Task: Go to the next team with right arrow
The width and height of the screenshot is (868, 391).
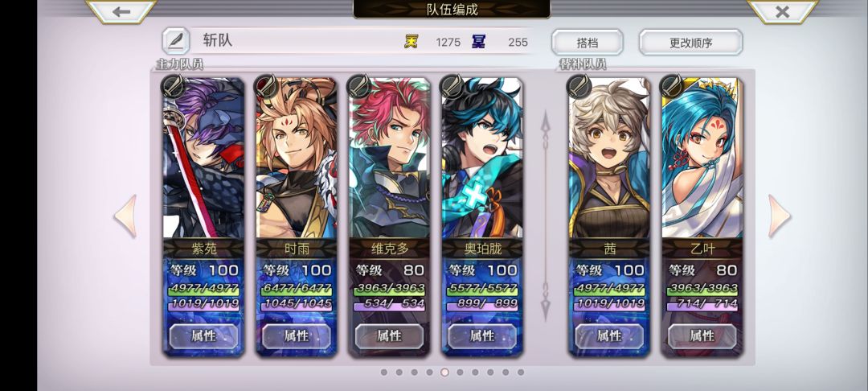Action: point(780,216)
